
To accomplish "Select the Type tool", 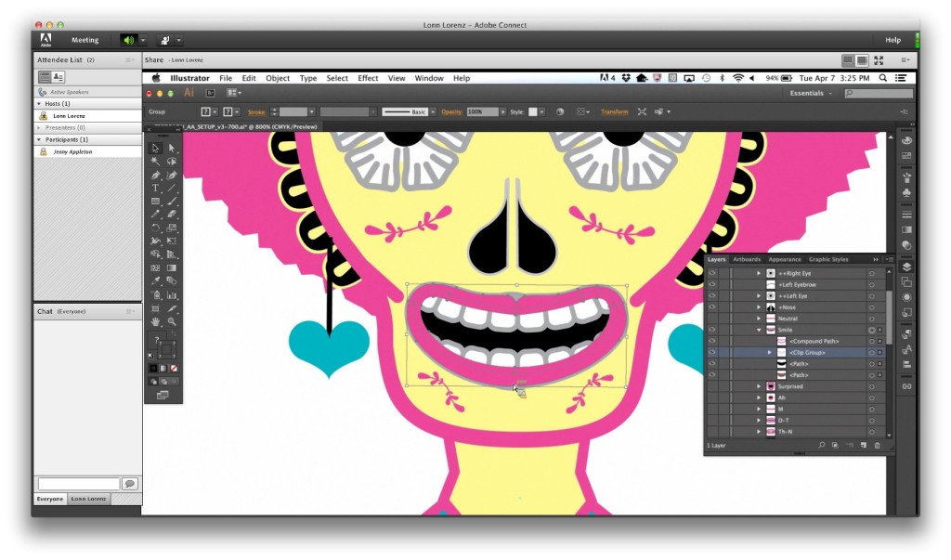I will point(155,188).
